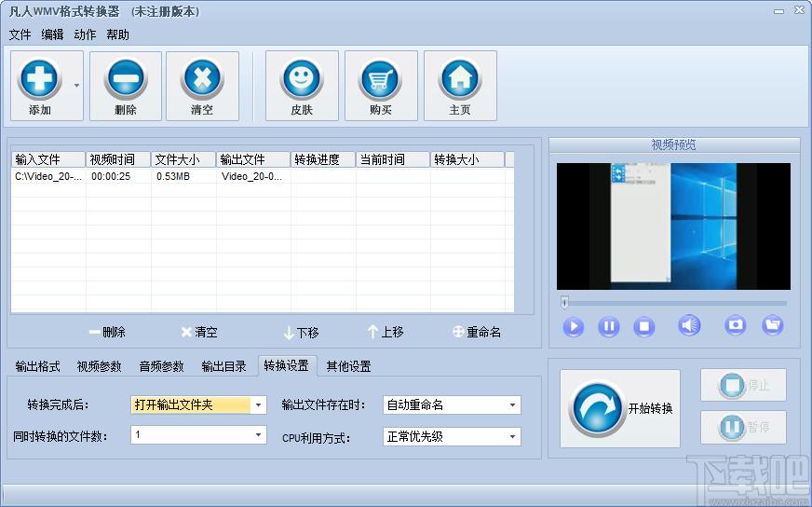Switch to the 视频参数 tab

pyautogui.click(x=100, y=366)
